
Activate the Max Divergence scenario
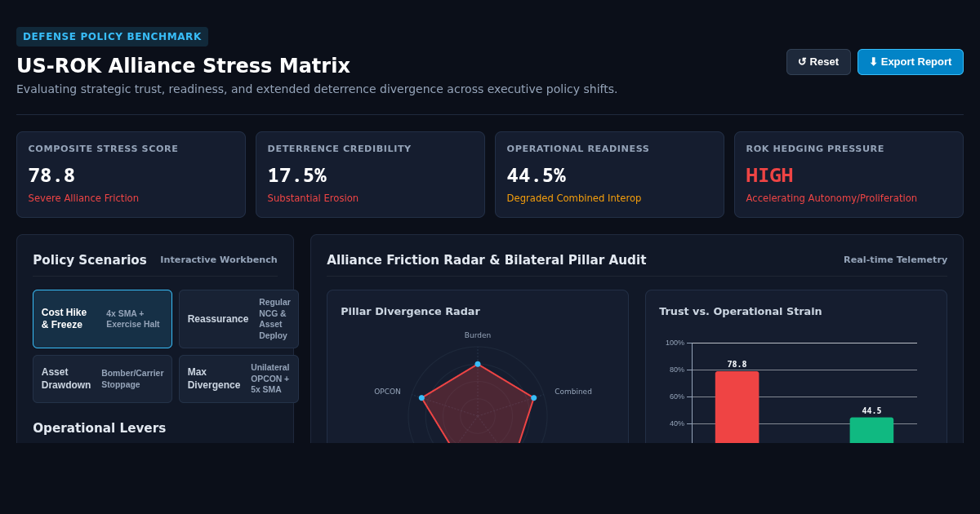[x=238, y=379]
